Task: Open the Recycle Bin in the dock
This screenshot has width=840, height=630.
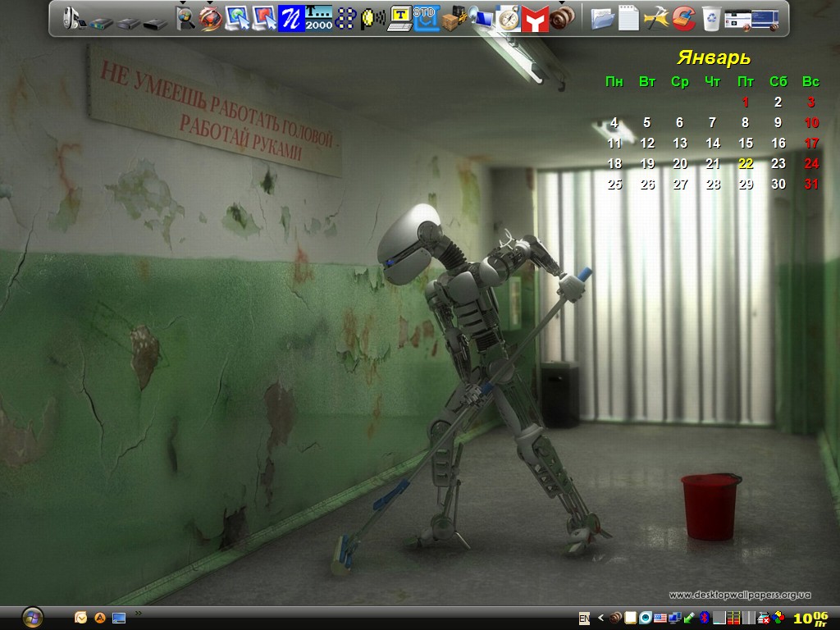Action: coord(711,18)
